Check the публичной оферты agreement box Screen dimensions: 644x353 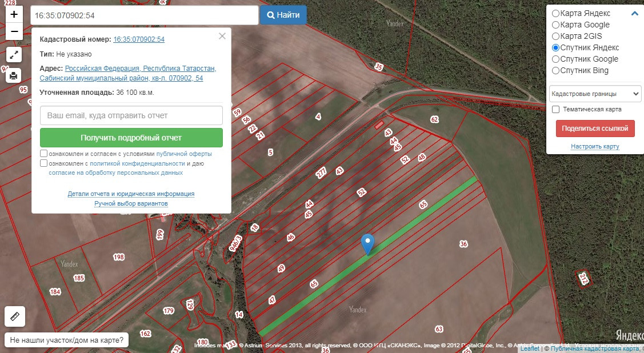click(x=43, y=154)
